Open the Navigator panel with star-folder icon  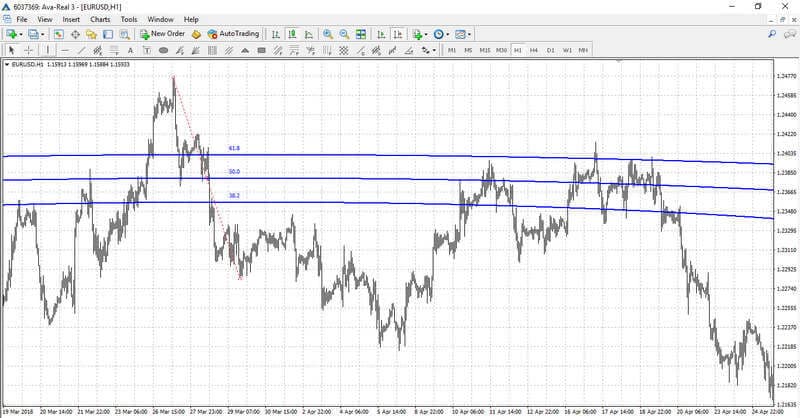(91, 34)
